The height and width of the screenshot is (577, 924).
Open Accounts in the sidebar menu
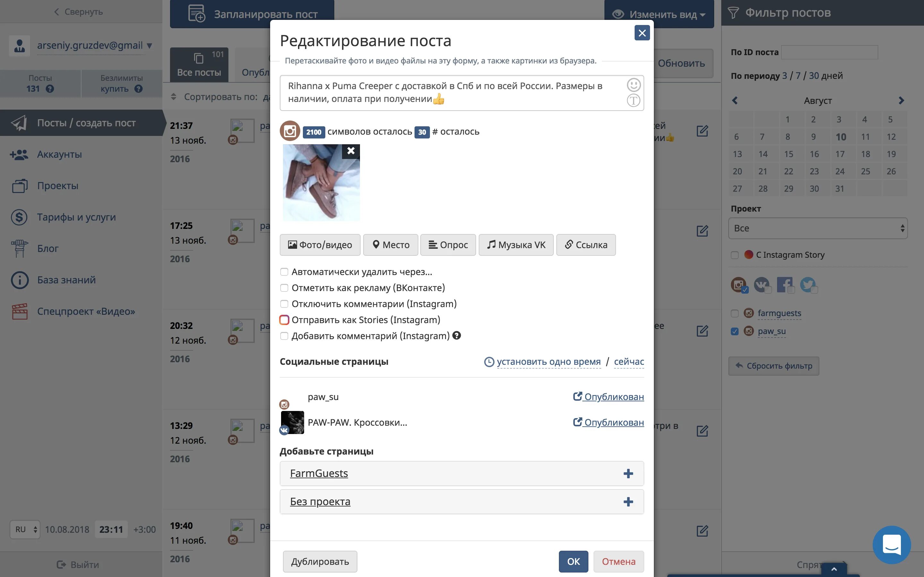click(x=60, y=155)
